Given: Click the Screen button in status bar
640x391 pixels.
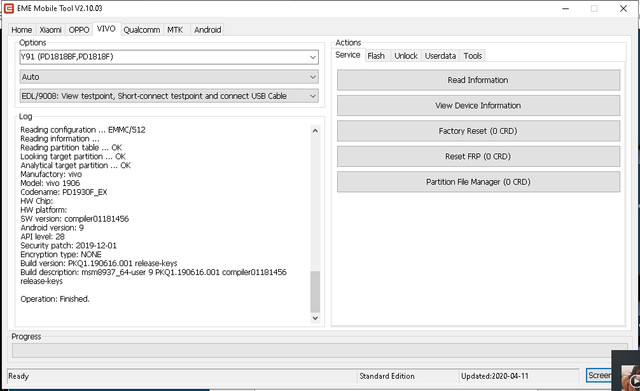Looking at the screenshot, I should (x=599, y=375).
